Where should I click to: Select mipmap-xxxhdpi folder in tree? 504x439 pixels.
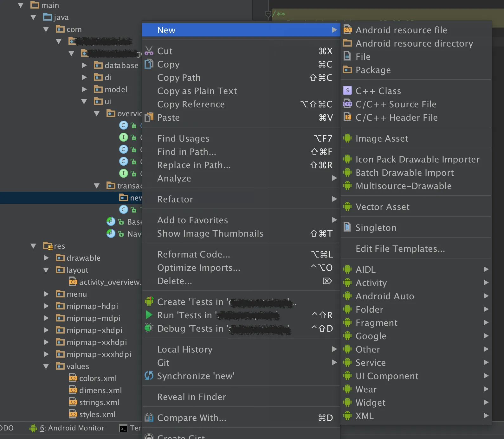point(99,354)
